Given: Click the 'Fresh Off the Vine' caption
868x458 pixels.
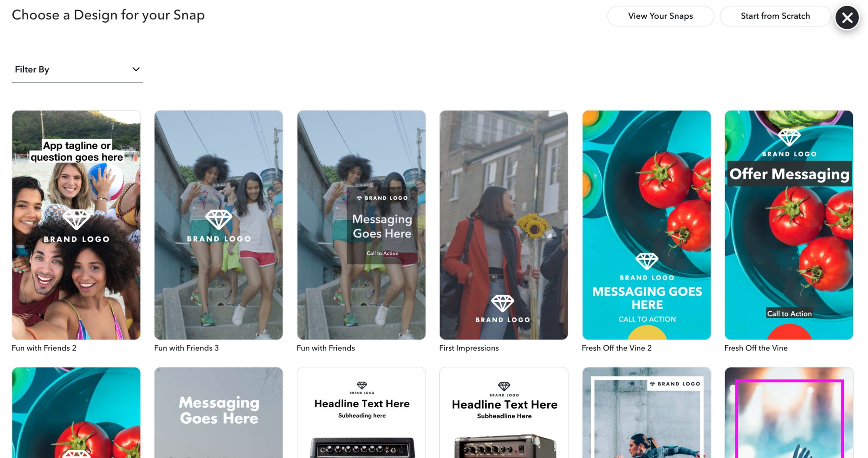Looking at the screenshot, I should tap(756, 348).
